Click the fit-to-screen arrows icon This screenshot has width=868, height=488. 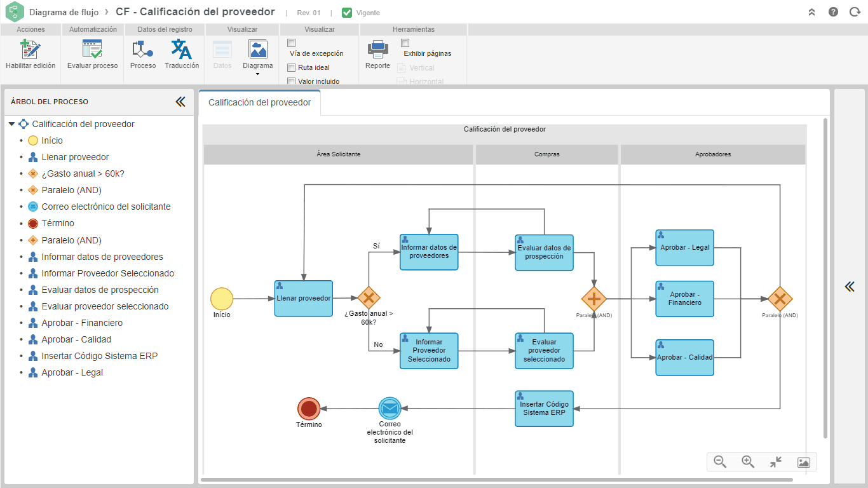(x=776, y=462)
